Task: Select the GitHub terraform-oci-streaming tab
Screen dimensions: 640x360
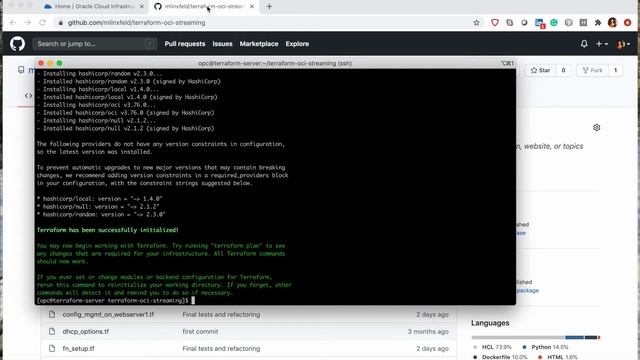Action: 204,7
